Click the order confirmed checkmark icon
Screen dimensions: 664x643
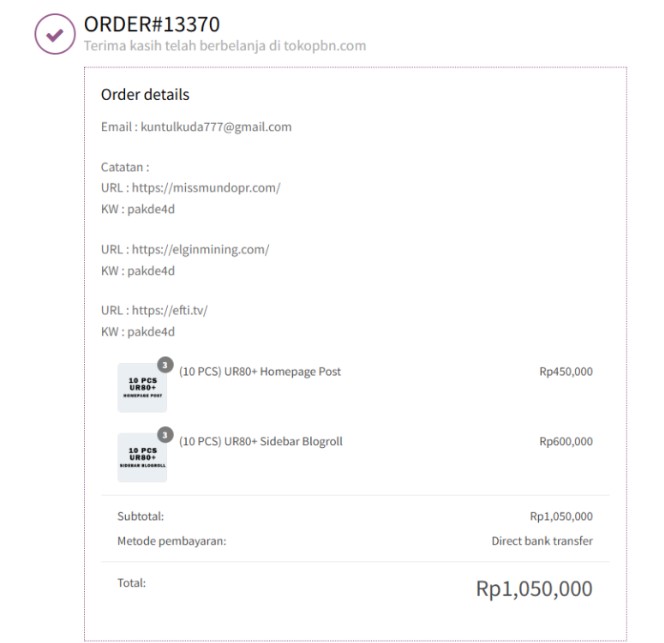[54, 33]
